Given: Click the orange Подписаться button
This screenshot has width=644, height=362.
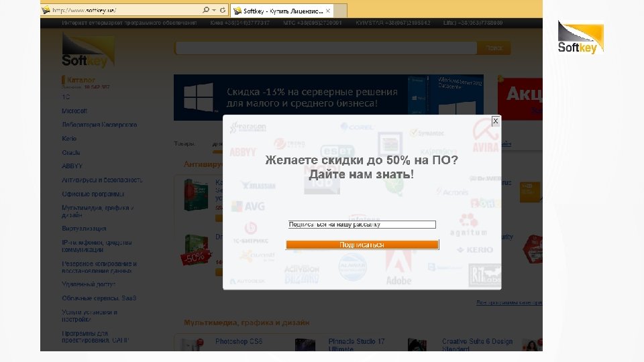Looking at the screenshot, I should click(362, 245).
